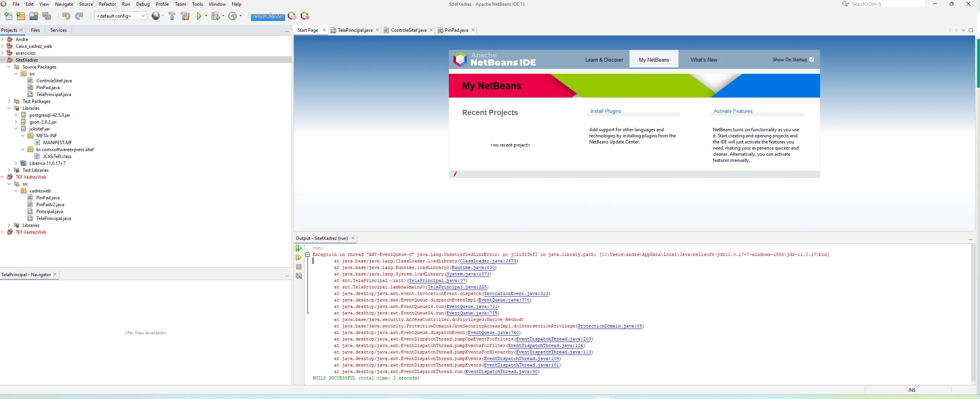The height and width of the screenshot is (399, 980).
Task: Collapse the jclisitef.jar node
Action: coord(16,129)
